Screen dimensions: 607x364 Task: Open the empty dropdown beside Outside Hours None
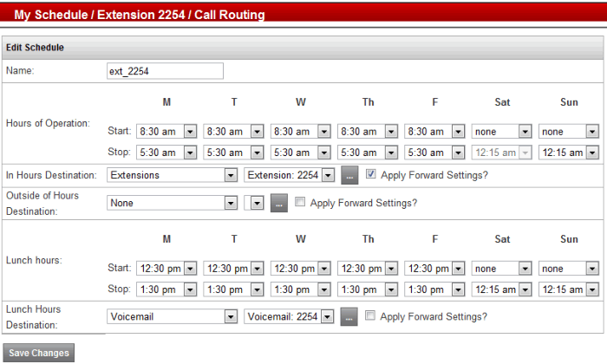(x=254, y=203)
